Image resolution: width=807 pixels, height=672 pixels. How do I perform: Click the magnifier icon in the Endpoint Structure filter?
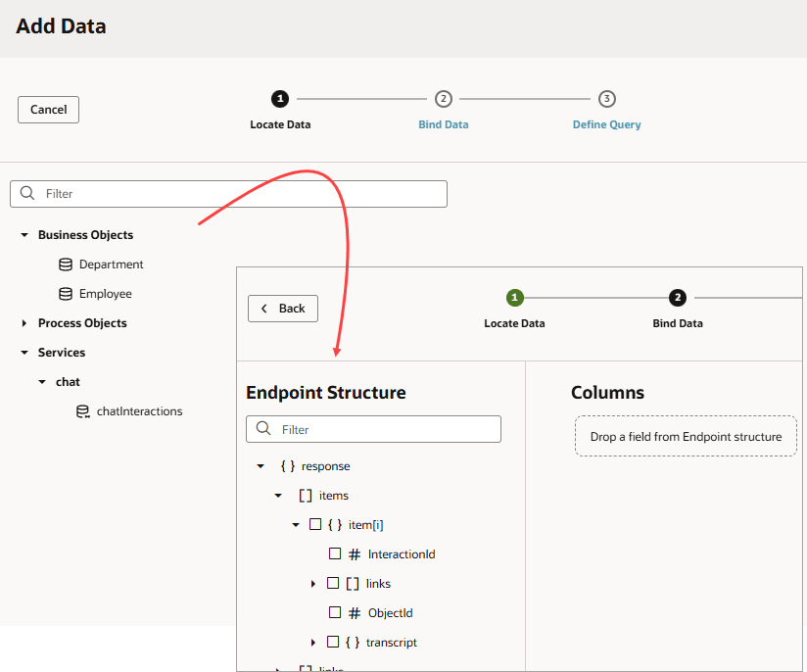click(x=262, y=428)
